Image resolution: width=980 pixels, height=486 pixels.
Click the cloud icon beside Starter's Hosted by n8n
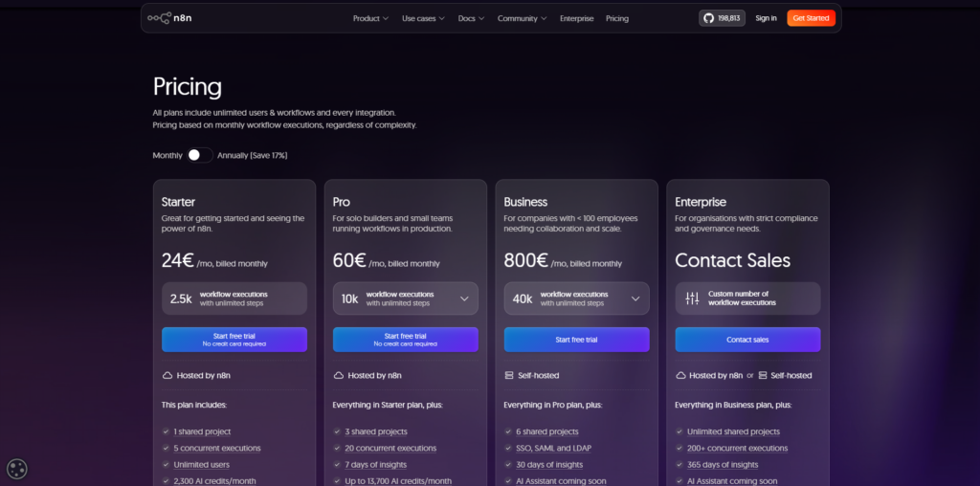(167, 375)
